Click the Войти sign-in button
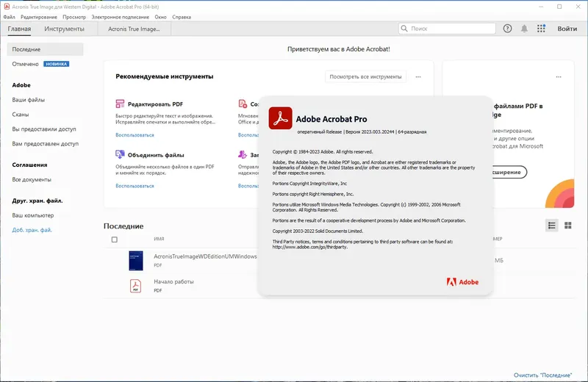This screenshot has width=588, height=382. coord(567,29)
